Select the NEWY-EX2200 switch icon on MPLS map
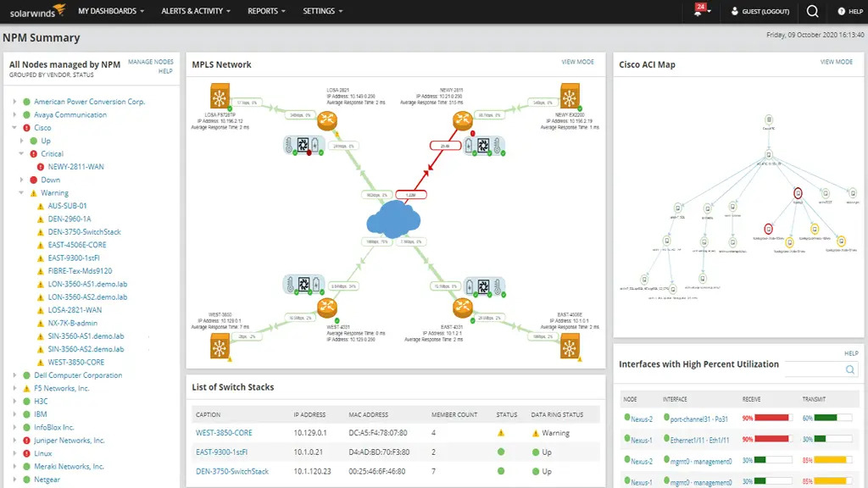This screenshot has height=488, width=868. [568, 96]
